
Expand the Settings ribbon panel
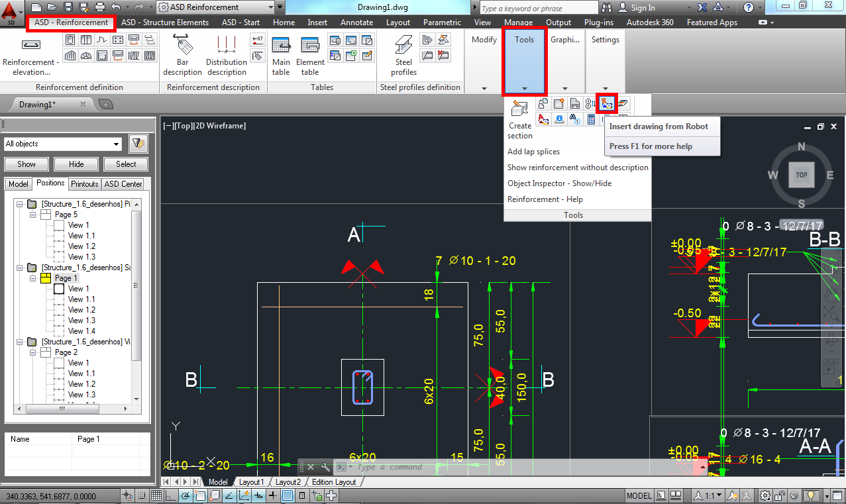click(606, 87)
